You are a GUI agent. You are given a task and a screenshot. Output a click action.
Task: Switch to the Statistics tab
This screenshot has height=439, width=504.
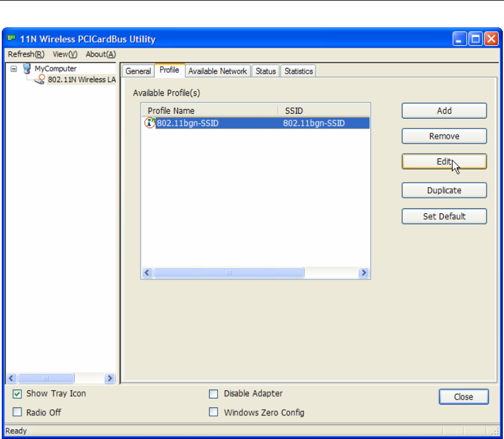pyautogui.click(x=298, y=71)
